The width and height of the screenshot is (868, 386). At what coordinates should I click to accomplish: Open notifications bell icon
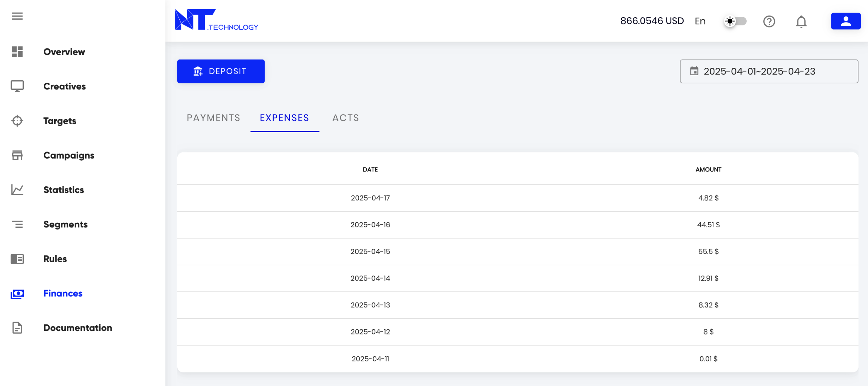coord(801,21)
